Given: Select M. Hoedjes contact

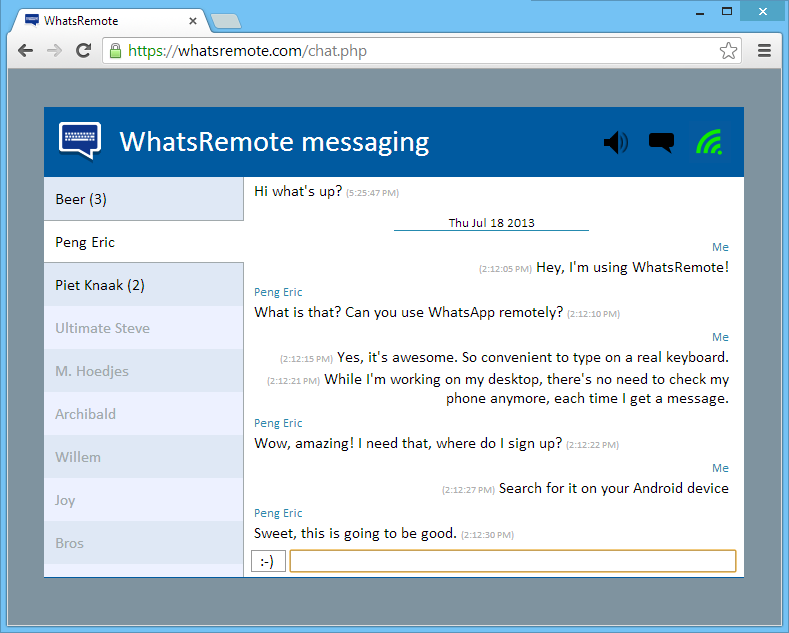Looking at the screenshot, I should pyautogui.click(x=143, y=371).
